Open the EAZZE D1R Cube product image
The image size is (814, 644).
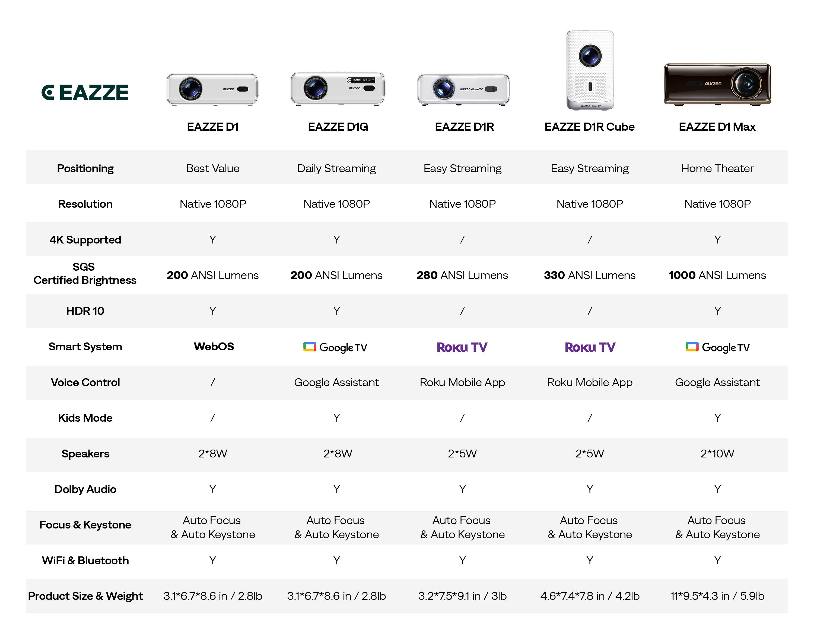(590, 70)
